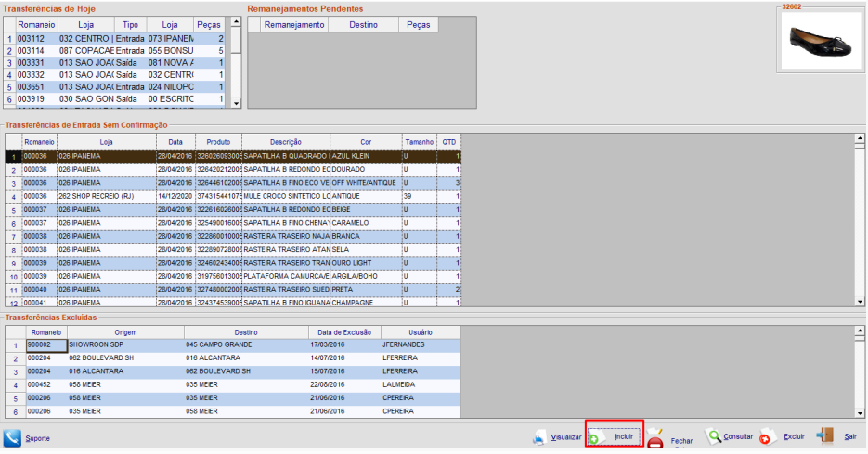Click the Fechar icon
This screenshot has width=868, height=454.
(654, 439)
